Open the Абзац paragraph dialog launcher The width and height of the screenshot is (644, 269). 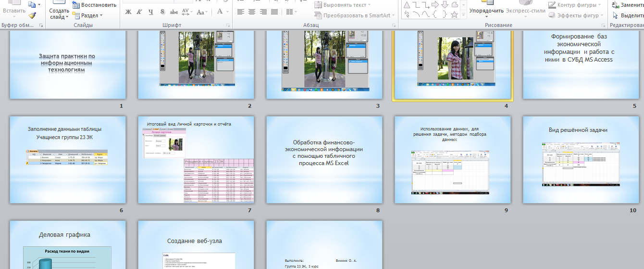pyautogui.click(x=393, y=25)
